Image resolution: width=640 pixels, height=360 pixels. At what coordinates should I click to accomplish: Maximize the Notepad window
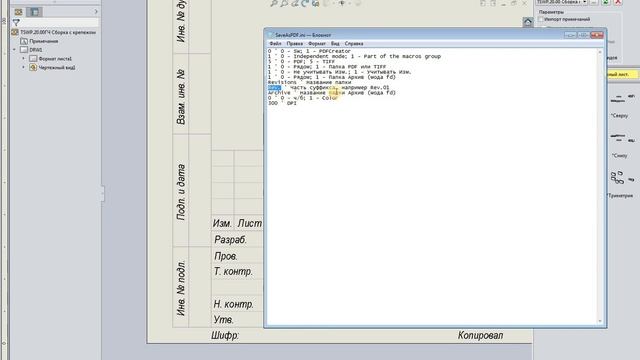point(583,35)
